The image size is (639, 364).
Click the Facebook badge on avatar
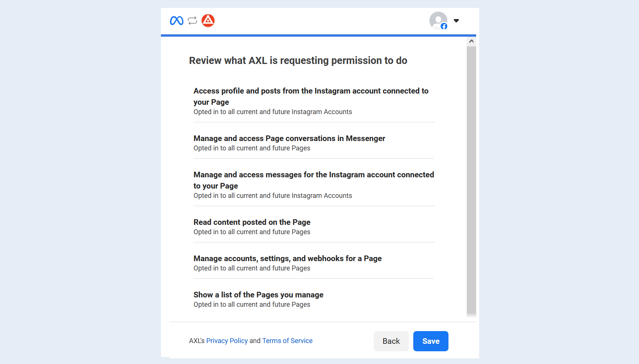click(x=444, y=26)
